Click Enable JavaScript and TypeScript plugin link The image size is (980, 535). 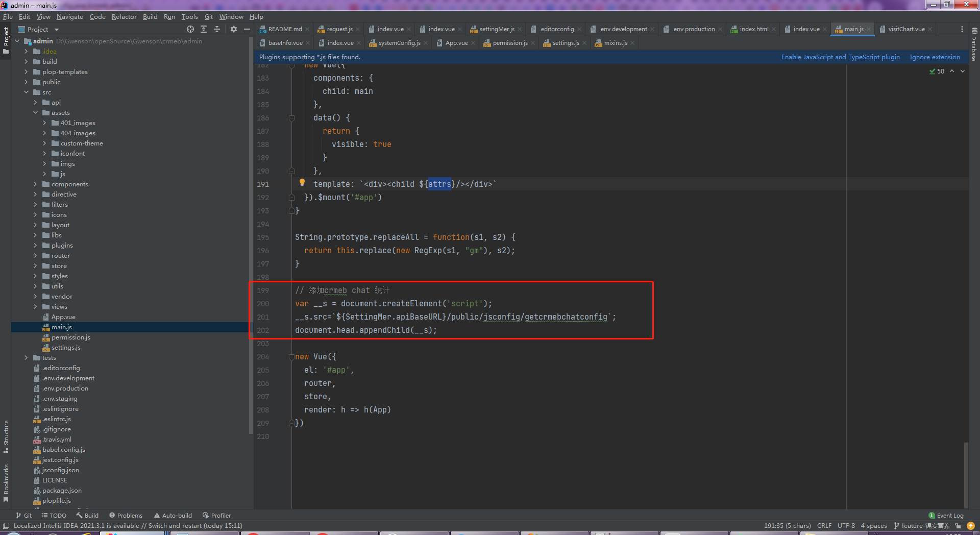click(x=840, y=57)
